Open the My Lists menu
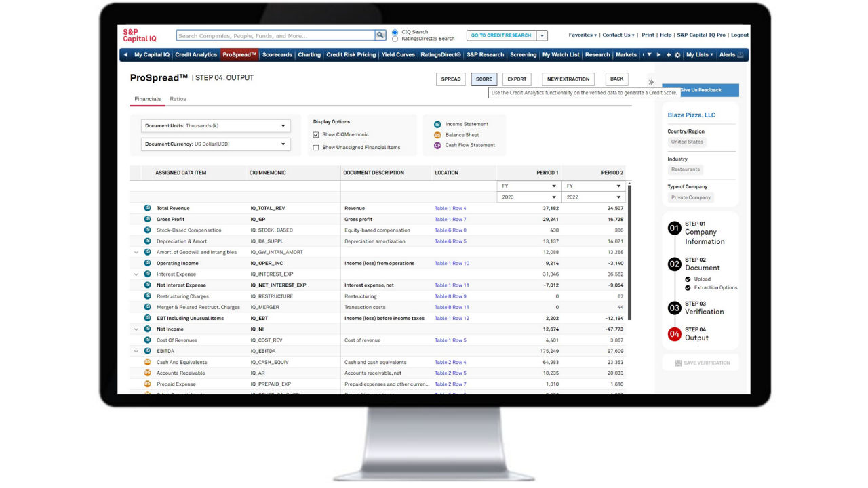 (x=699, y=55)
